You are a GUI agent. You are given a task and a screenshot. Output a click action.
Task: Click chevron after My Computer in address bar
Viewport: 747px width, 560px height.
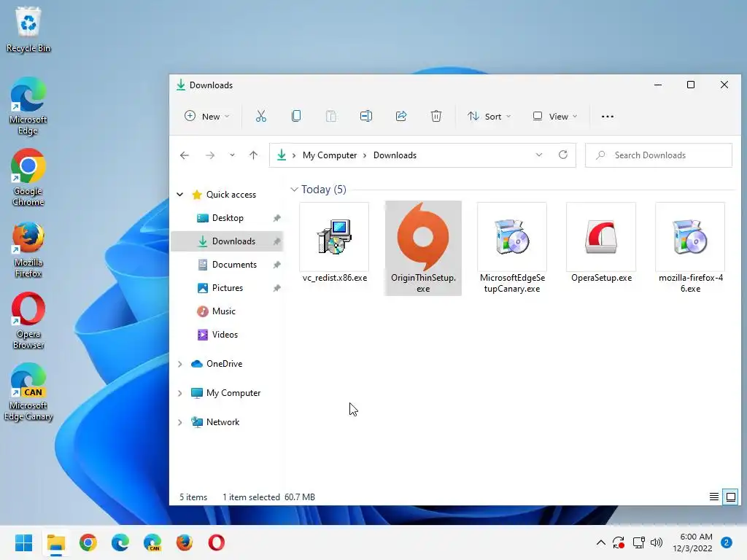[365, 155]
